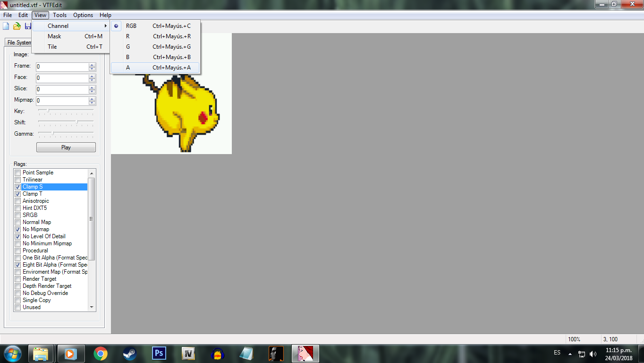The image size is (644, 363).
Task: Close the View menu
Action: (x=41, y=15)
